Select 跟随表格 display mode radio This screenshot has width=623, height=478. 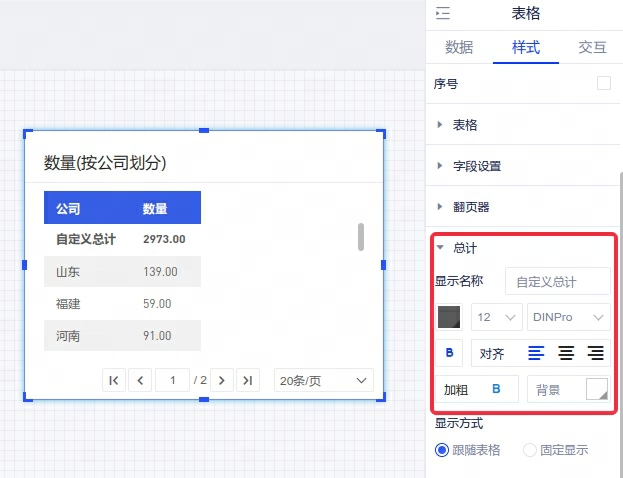[442, 450]
